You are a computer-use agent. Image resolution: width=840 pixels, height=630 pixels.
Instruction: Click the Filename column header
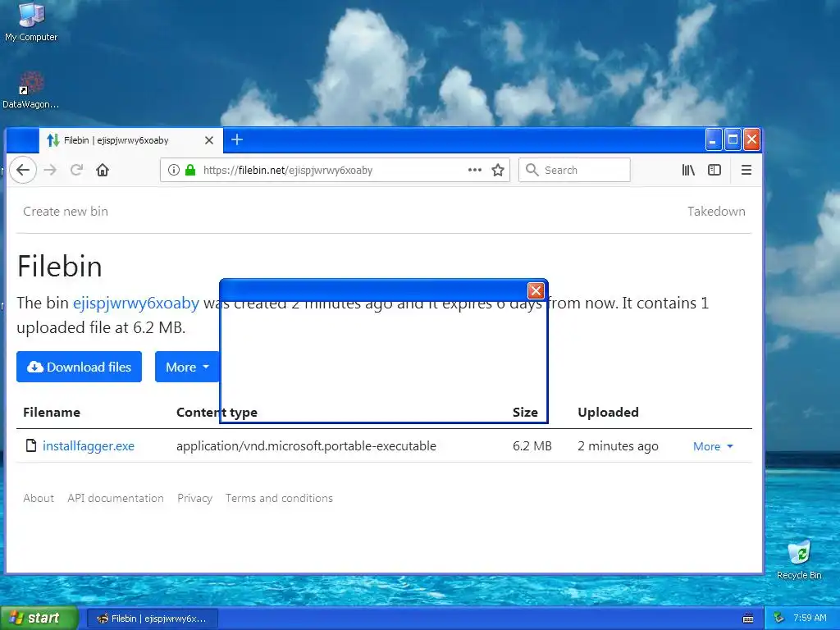click(52, 412)
